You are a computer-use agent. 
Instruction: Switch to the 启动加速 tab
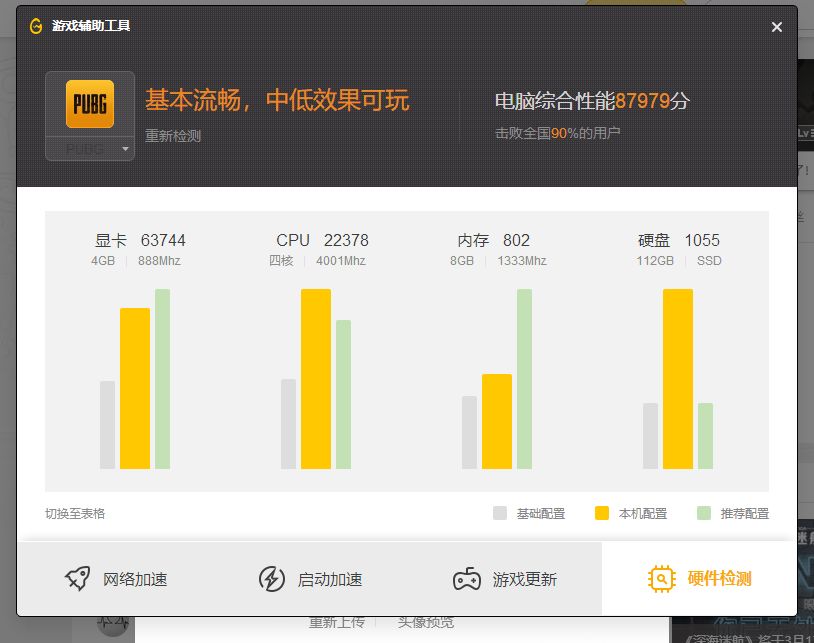coord(329,579)
